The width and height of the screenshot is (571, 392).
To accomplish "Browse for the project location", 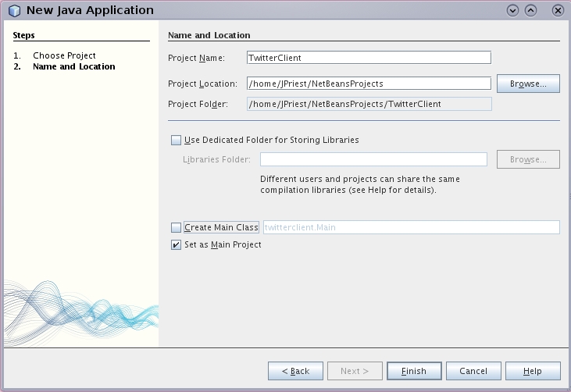I will point(528,84).
